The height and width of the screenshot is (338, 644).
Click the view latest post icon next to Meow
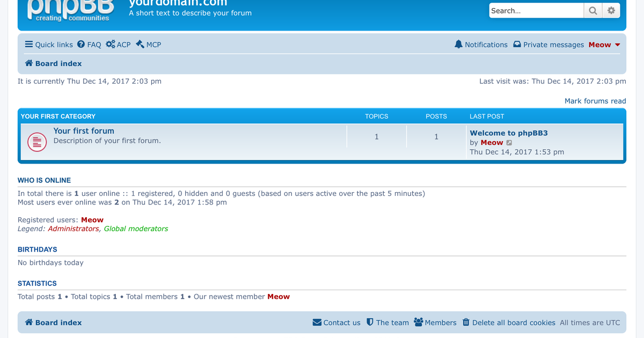509,143
